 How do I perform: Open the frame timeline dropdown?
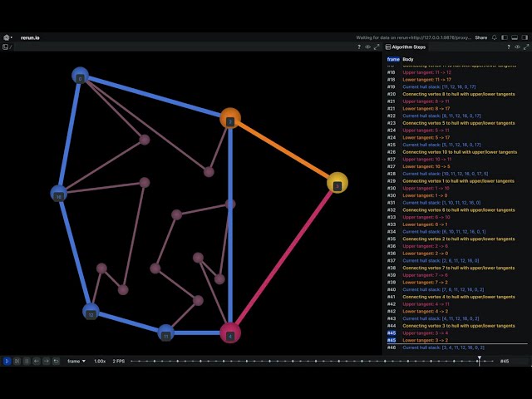tap(76, 362)
